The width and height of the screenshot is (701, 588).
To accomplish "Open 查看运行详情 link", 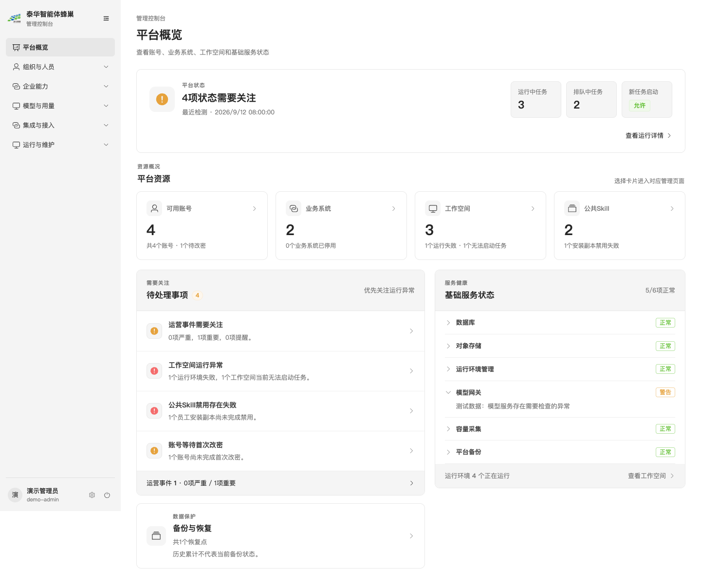I will pyautogui.click(x=648, y=136).
